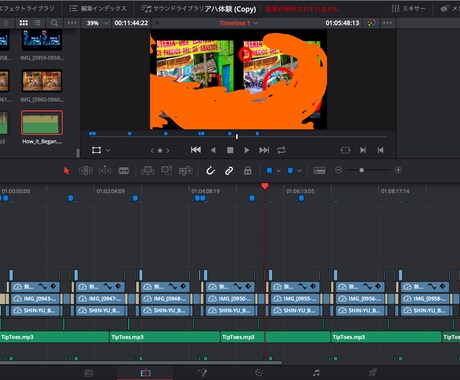The height and width of the screenshot is (380, 460).
Task: Select the arrow Selection mode tool
Action: point(66,171)
